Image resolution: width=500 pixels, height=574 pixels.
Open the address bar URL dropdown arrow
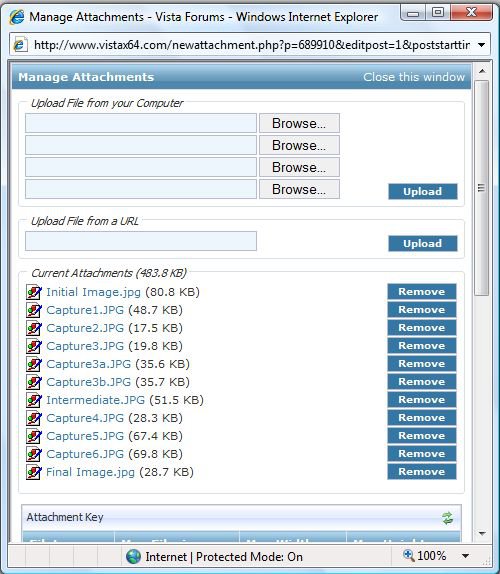(482, 45)
